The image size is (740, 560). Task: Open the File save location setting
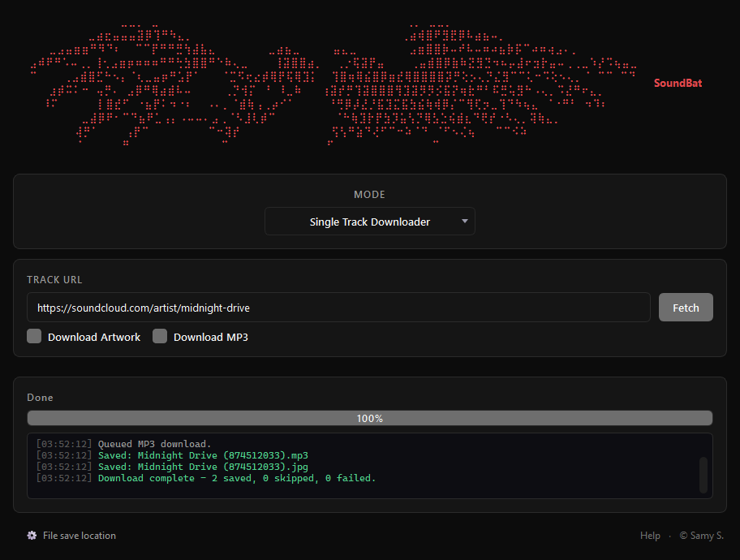(x=80, y=536)
